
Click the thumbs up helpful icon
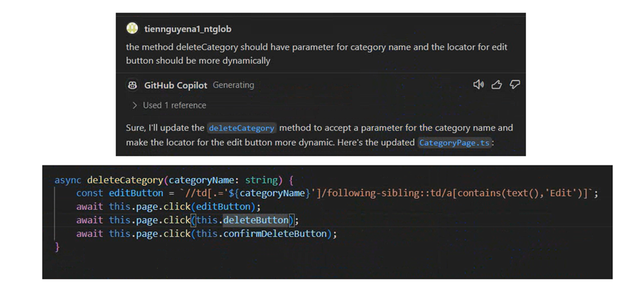(x=497, y=84)
